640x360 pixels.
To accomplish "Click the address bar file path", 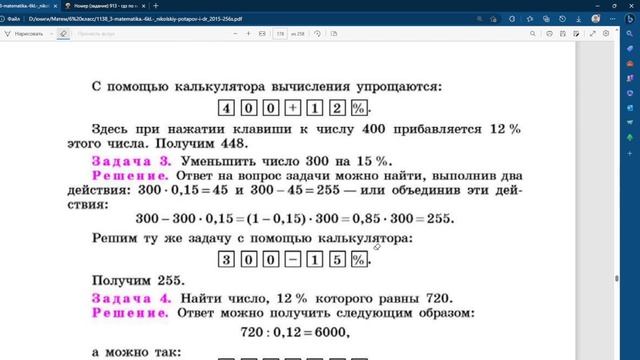I will tap(136, 19).
